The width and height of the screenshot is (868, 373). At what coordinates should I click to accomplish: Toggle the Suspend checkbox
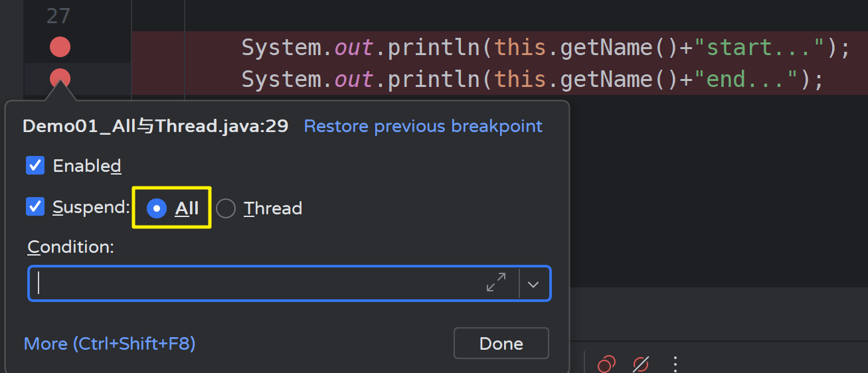(35, 207)
